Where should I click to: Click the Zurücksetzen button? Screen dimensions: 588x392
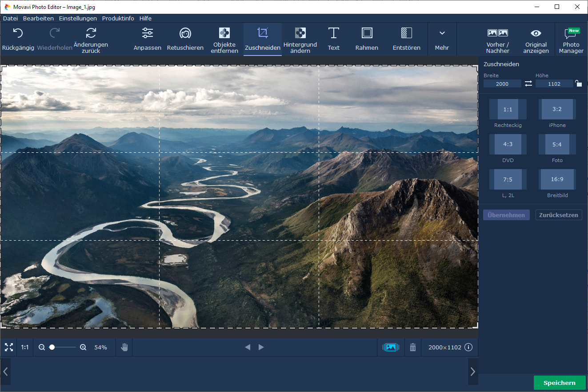point(558,215)
